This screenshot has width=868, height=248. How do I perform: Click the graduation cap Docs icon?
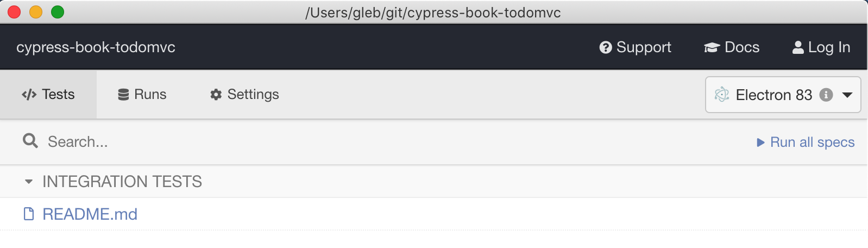(x=712, y=48)
